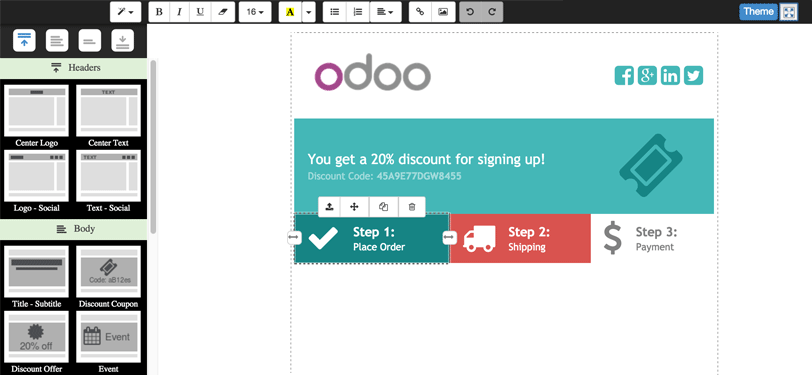Image resolution: width=812 pixels, height=375 pixels.
Task: Select the Body snippet category icon
Action: click(57, 41)
